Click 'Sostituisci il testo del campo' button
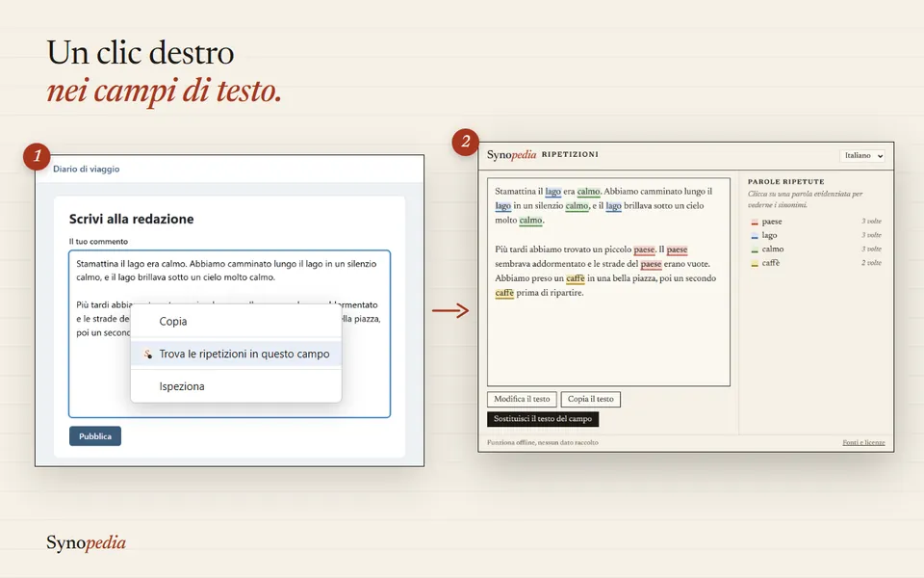 [x=543, y=419]
